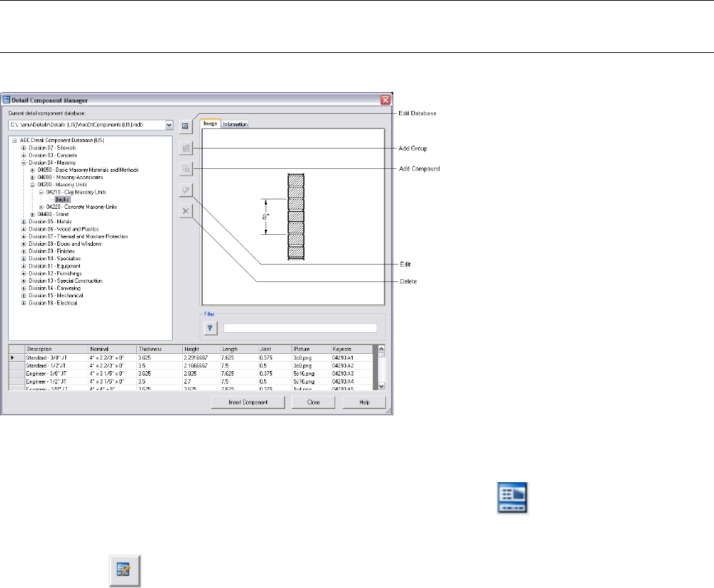Click the keynote cell 04210.A3

[352, 373]
